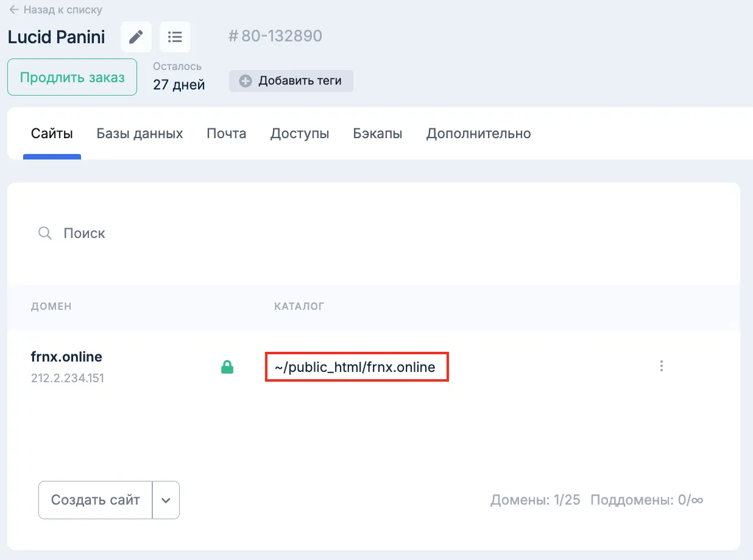Click the Создать сайт button
This screenshot has width=753, height=560.
pos(95,500)
